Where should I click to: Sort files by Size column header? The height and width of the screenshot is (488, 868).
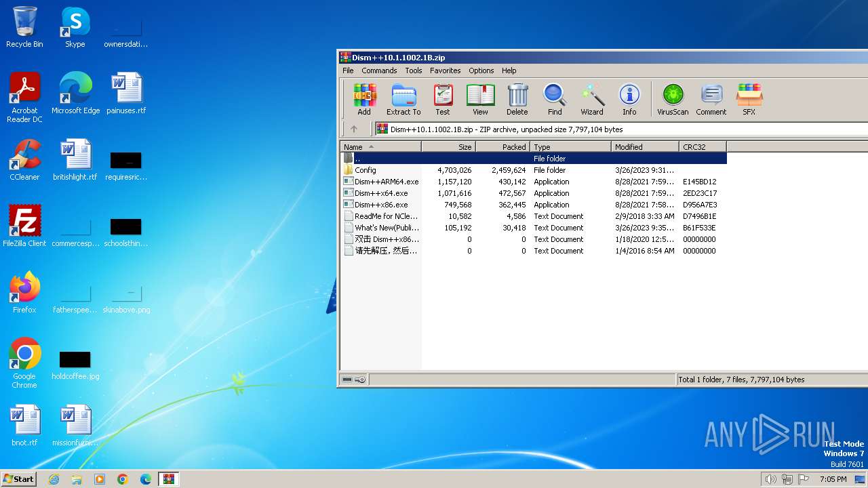pyautogui.click(x=448, y=146)
